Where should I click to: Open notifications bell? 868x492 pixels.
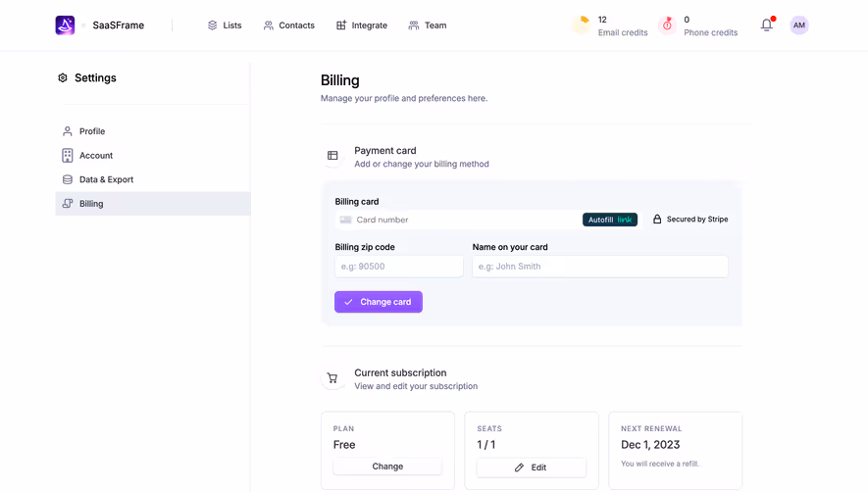pos(767,25)
